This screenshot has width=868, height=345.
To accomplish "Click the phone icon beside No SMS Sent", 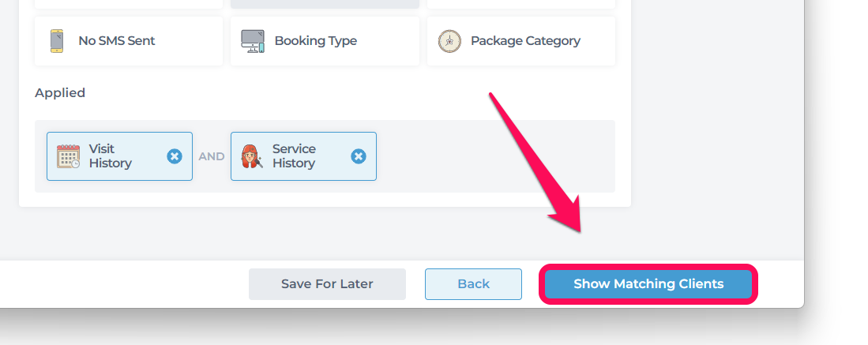I will tap(56, 41).
